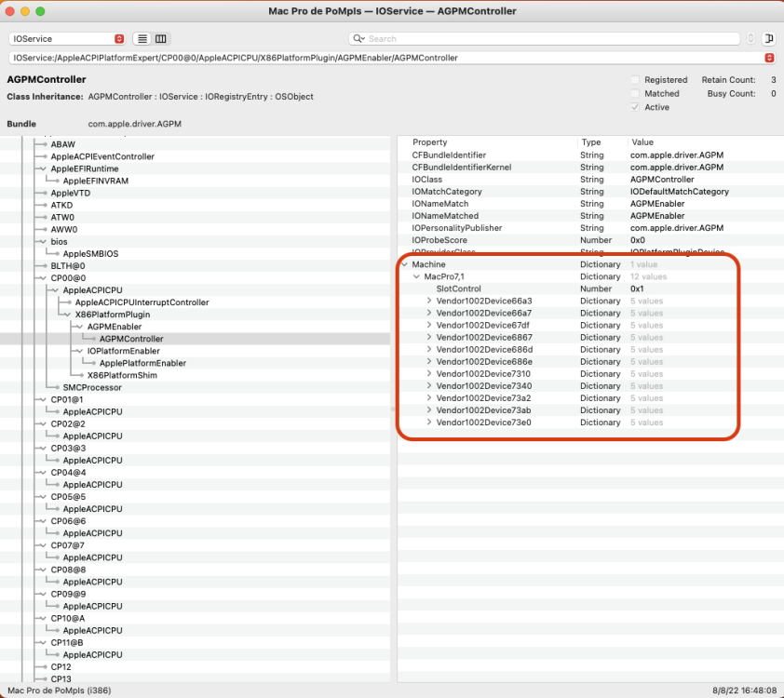
Task: Select ApplePlatformEnabler tree entry
Action: (142, 363)
